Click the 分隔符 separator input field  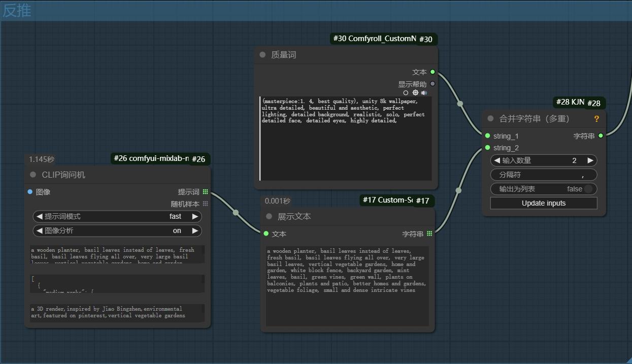(543, 175)
